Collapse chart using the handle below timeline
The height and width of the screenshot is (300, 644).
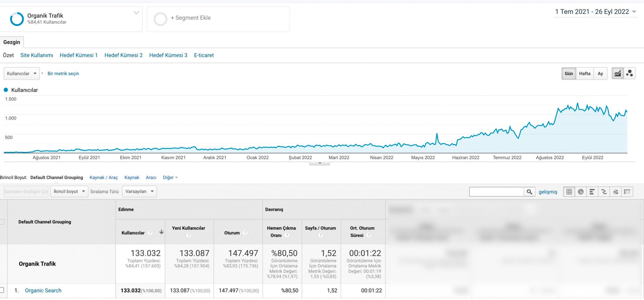(319, 163)
